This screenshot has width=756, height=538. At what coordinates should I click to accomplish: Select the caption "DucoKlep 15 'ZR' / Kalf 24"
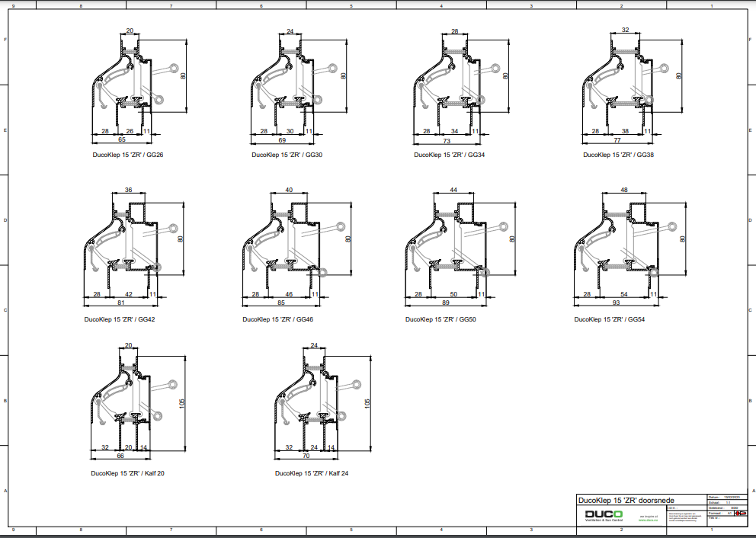pos(312,473)
